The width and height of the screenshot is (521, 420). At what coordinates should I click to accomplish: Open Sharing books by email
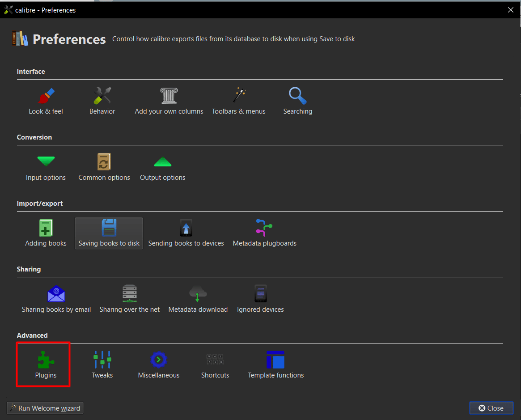(56, 299)
